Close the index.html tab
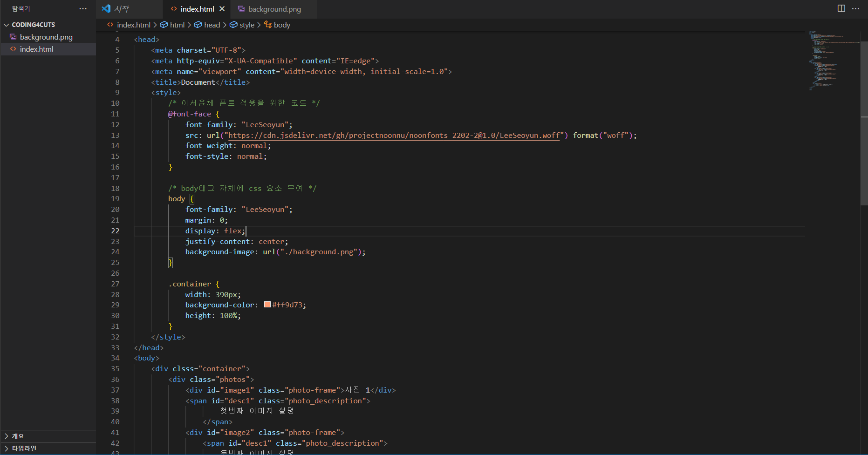The height and width of the screenshot is (455, 868). (x=222, y=9)
